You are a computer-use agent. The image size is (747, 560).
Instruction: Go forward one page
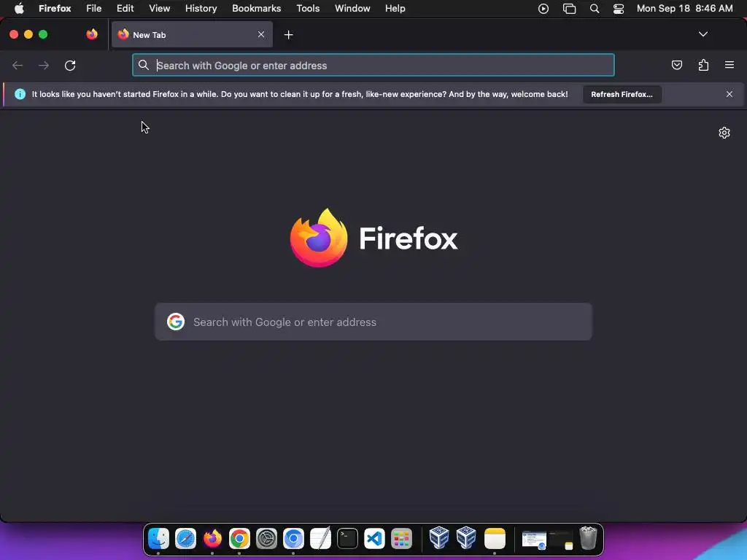click(44, 65)
